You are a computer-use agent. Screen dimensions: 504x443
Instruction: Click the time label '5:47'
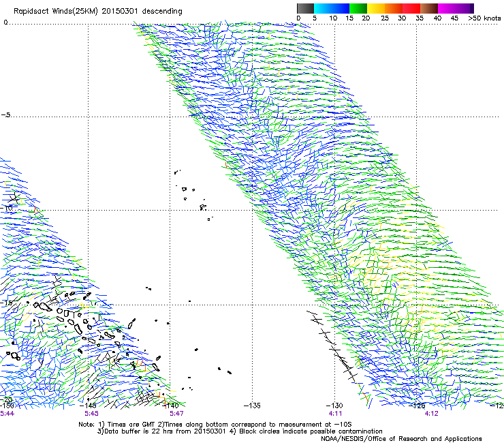tap(176, 414)
